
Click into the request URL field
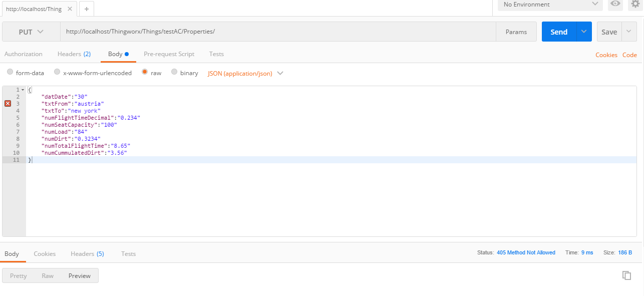pyautogui.click(x=278, y=32)
